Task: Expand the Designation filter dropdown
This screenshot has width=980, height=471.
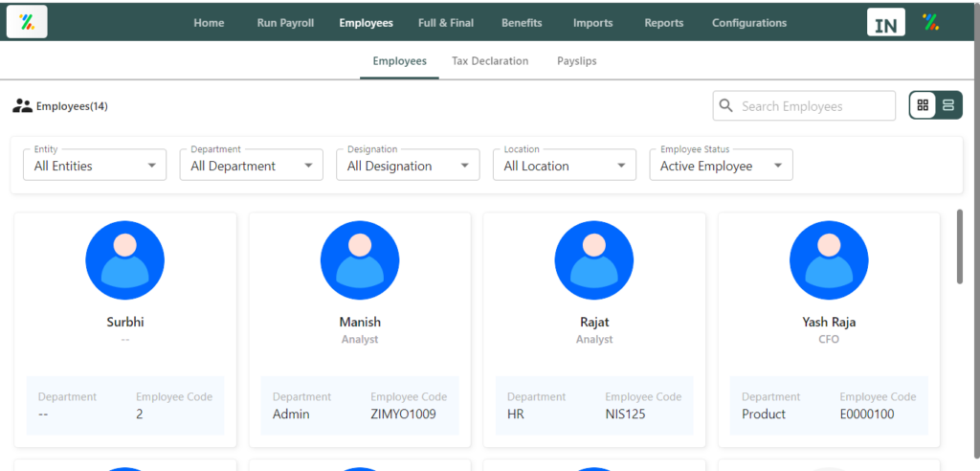Action: 408,165
